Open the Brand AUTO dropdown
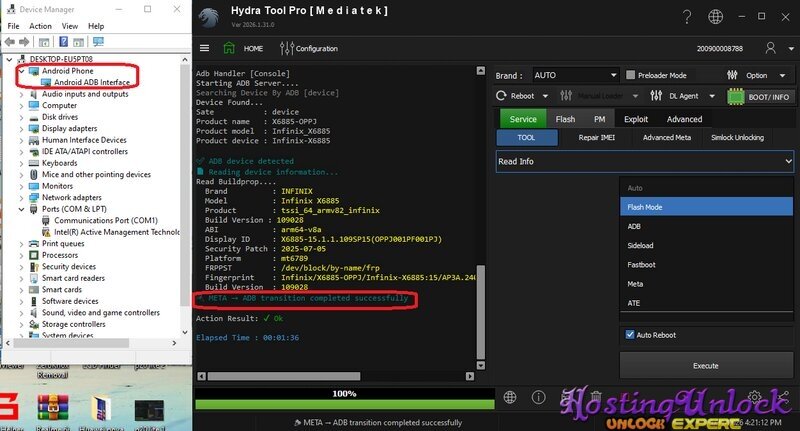Screen dimensions: 800x431 point(572,75)
